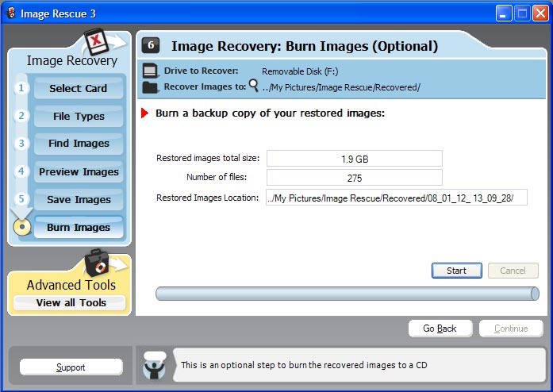
Task: Click the Image Recovery card icon
Action: coord(96,41)
